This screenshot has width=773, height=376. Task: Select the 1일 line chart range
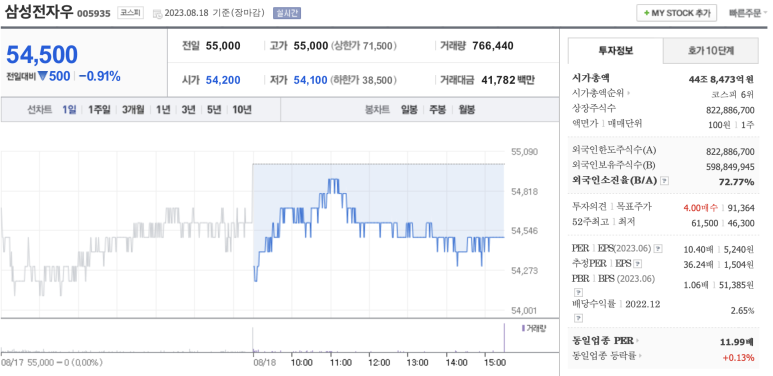[69, 109]
